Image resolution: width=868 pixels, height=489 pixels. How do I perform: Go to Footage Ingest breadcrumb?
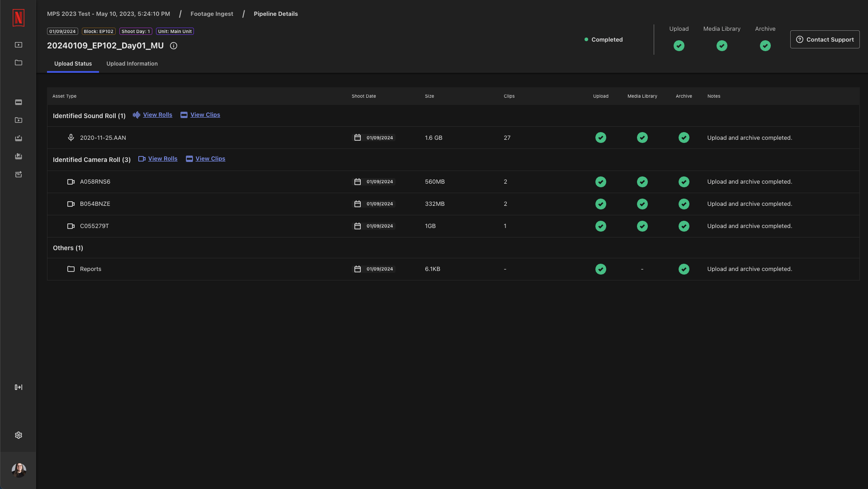point(212,14)
